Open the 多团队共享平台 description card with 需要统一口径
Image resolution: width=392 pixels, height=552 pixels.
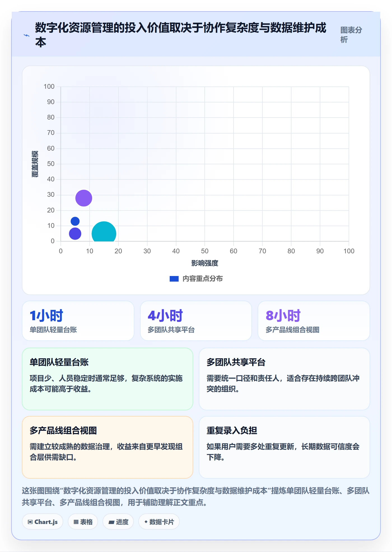click(284, 379)
